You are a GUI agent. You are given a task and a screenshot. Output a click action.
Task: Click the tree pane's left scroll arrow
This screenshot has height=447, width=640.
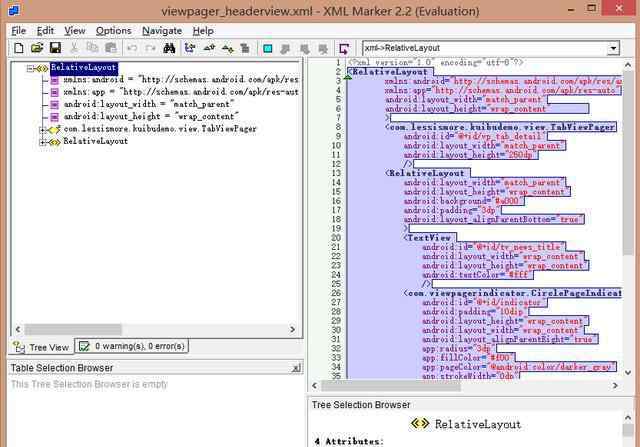pos(18,329)
